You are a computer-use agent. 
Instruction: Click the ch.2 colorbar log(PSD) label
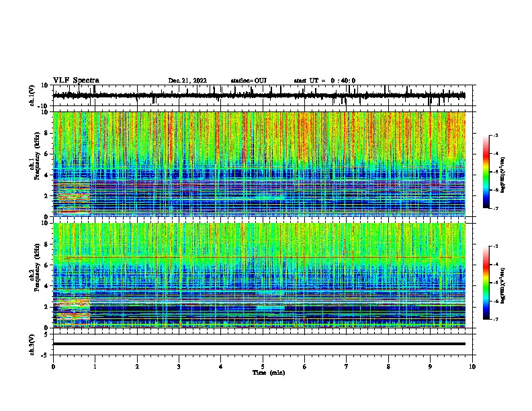click(x=503, y=286)
